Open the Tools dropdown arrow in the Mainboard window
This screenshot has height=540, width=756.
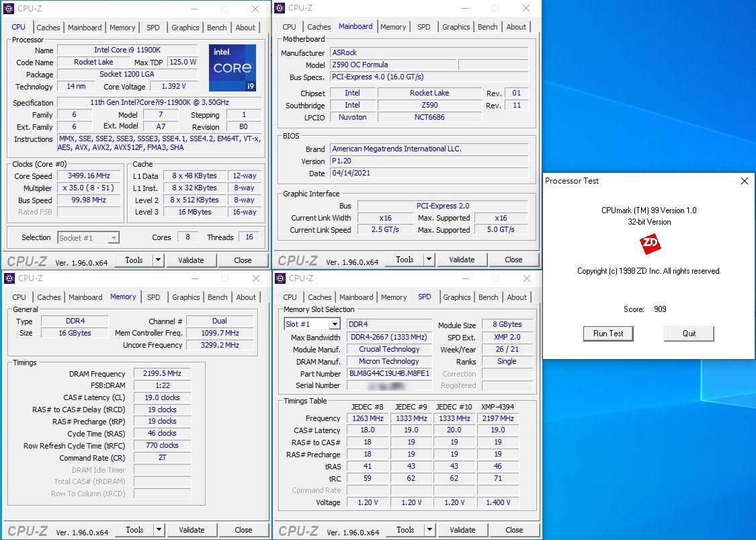pyautogui.click(x=429, y=260)
